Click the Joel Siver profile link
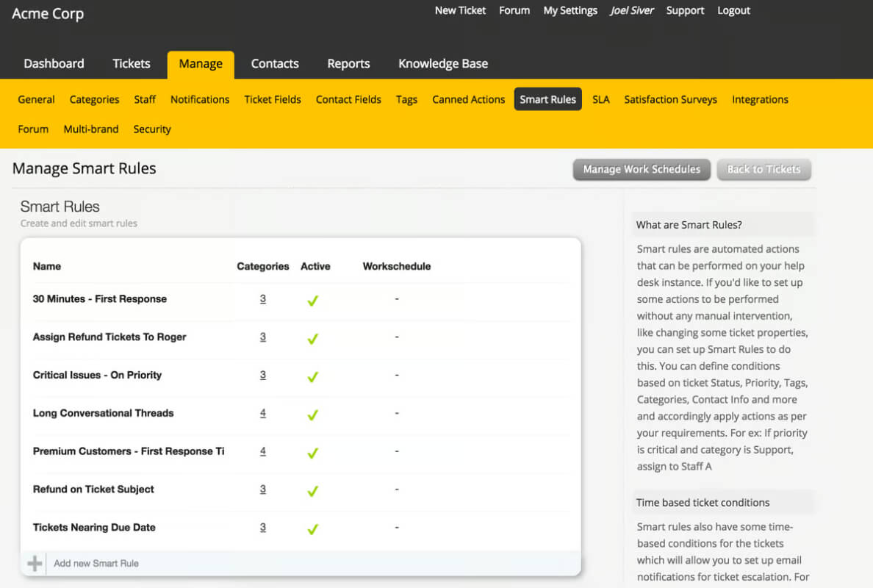 pos(632,10)
